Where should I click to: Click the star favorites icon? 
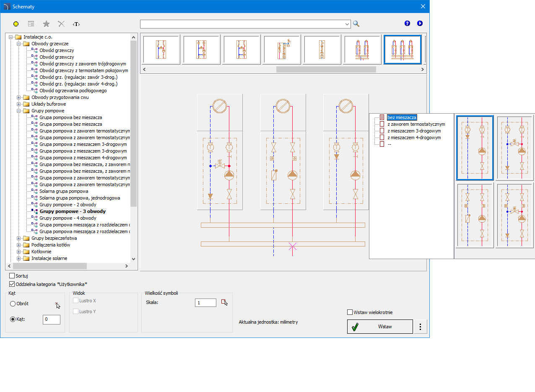click(x=46, y=24)
